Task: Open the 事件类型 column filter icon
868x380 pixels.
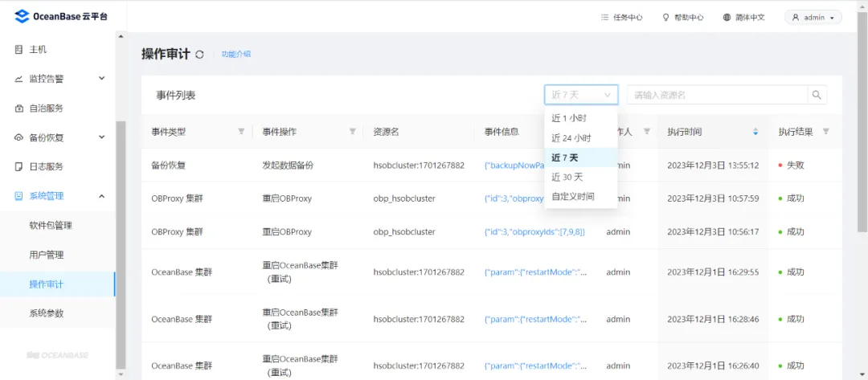Action: 241,132
